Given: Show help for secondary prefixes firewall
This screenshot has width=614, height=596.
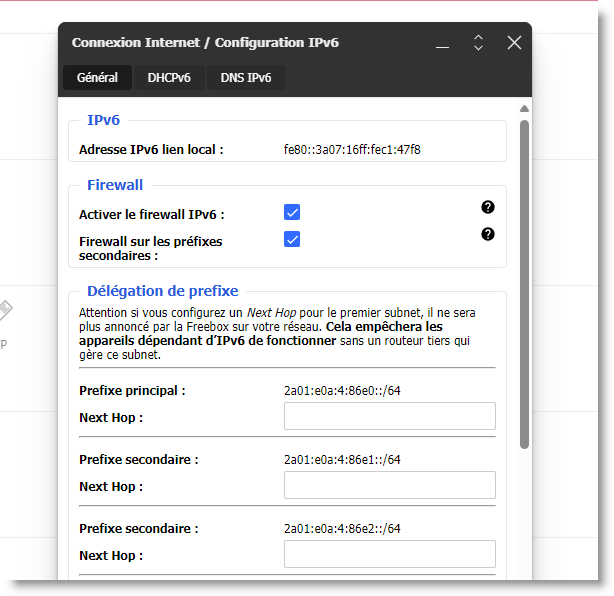Looking at the screenshot, I should click(488, 234).
